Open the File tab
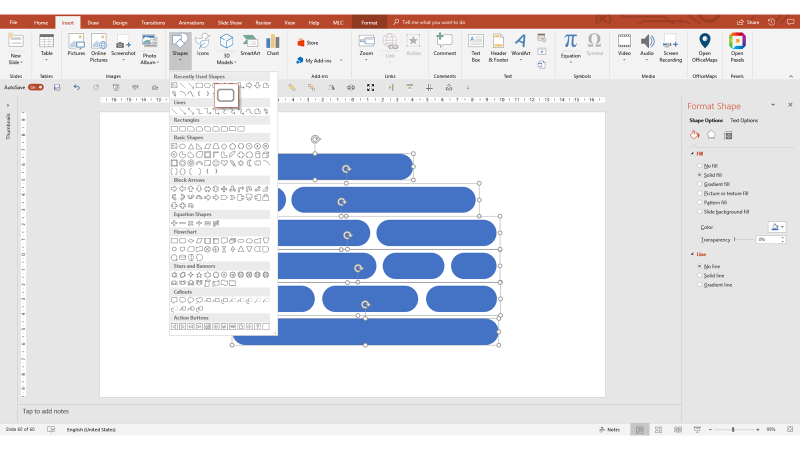Screen dimensions: 800x450 click(13, 22)
